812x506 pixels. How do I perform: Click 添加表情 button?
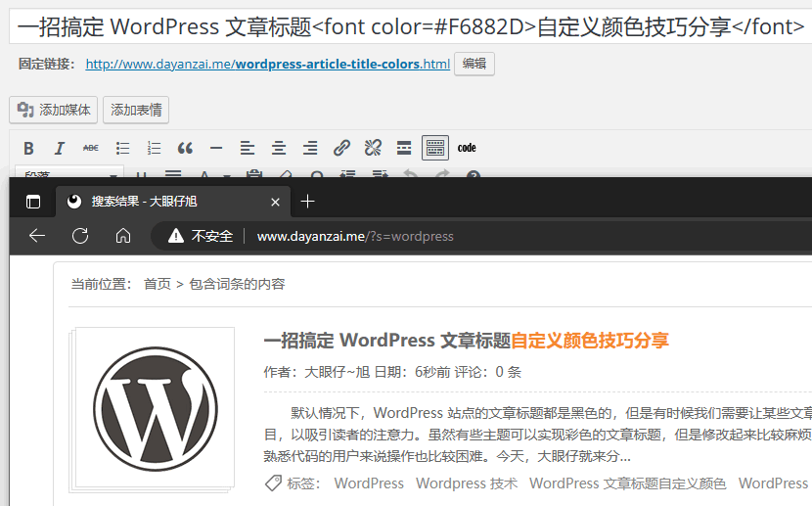[x=136, y=110]
